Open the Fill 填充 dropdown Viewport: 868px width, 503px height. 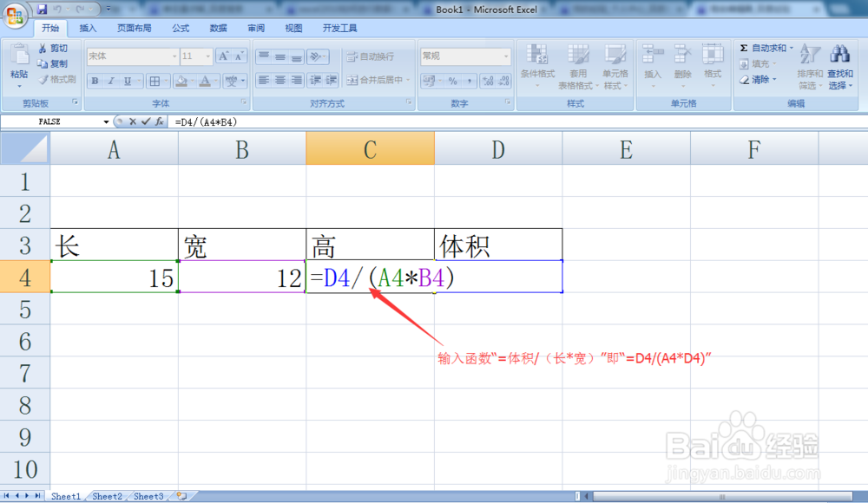[x=758, y=63]
